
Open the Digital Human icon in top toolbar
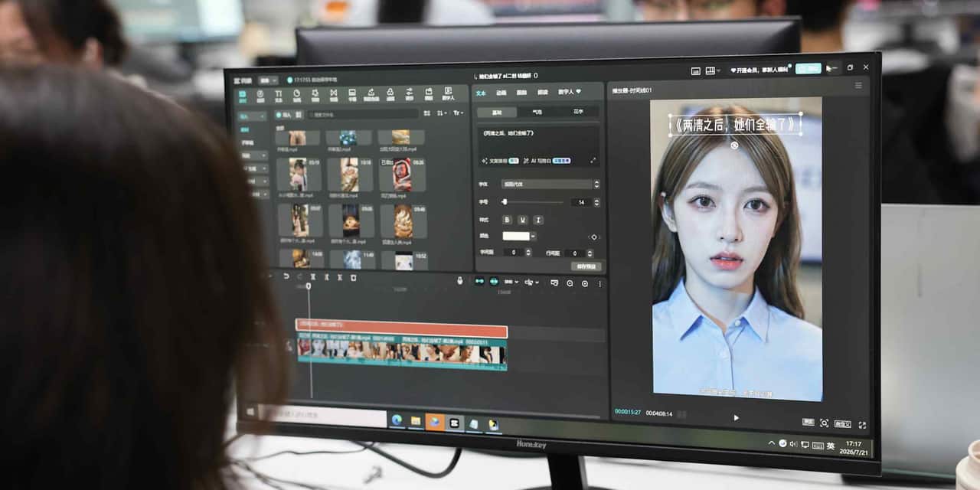tap(448, 95)
